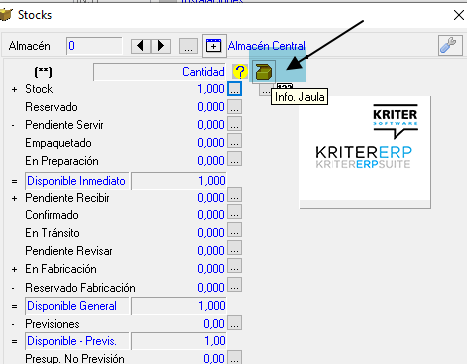The width and height of the screenshot is (467, 364).
Task: Open En Tránsito detail ellipsis button
Action: point(234,232)
